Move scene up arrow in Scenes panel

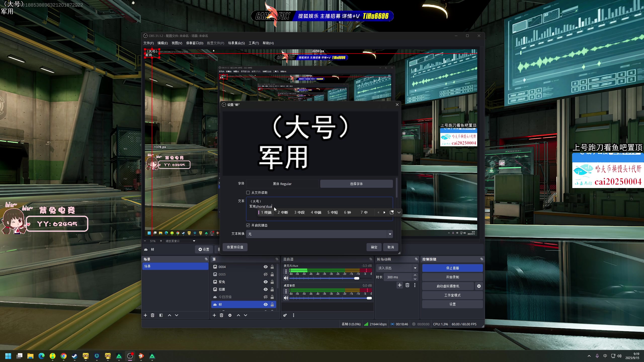pyautogui.click(x=170, y=315)
